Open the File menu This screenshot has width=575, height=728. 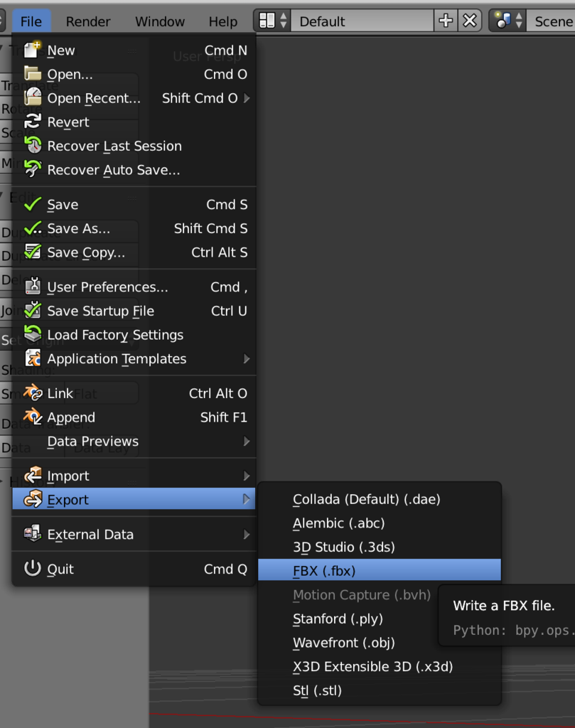[x=31, y=21]
